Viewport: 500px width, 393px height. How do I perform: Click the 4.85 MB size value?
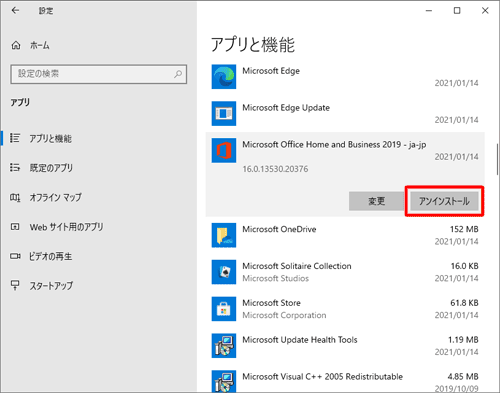click(463, 377)
